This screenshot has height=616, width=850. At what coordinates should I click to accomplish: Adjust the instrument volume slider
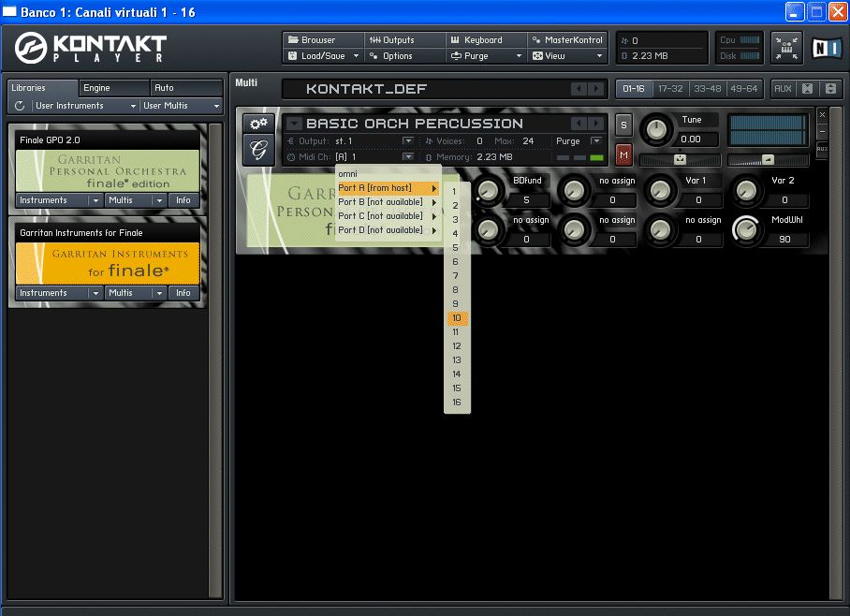point(768,159)
